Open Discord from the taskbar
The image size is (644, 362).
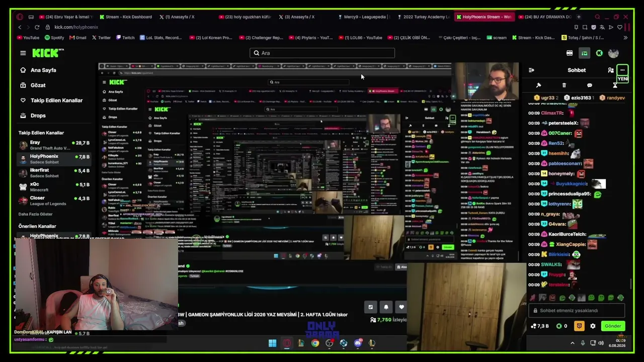[x=358, y=343]
